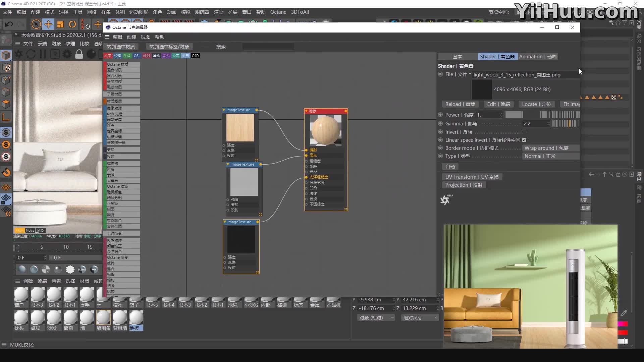The image size is (644, 362).
Task: Open Type Normal dropdown
Action: tap(550, 156)
